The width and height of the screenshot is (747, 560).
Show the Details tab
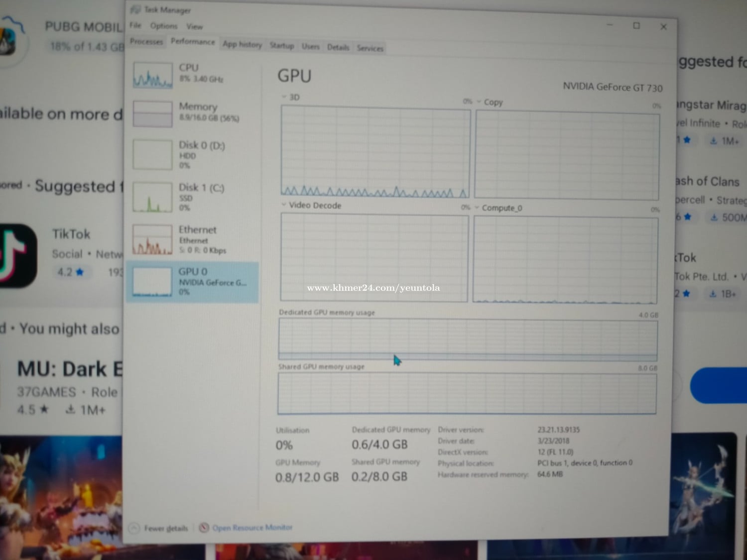pyautogui.click(x=338, y=48)
